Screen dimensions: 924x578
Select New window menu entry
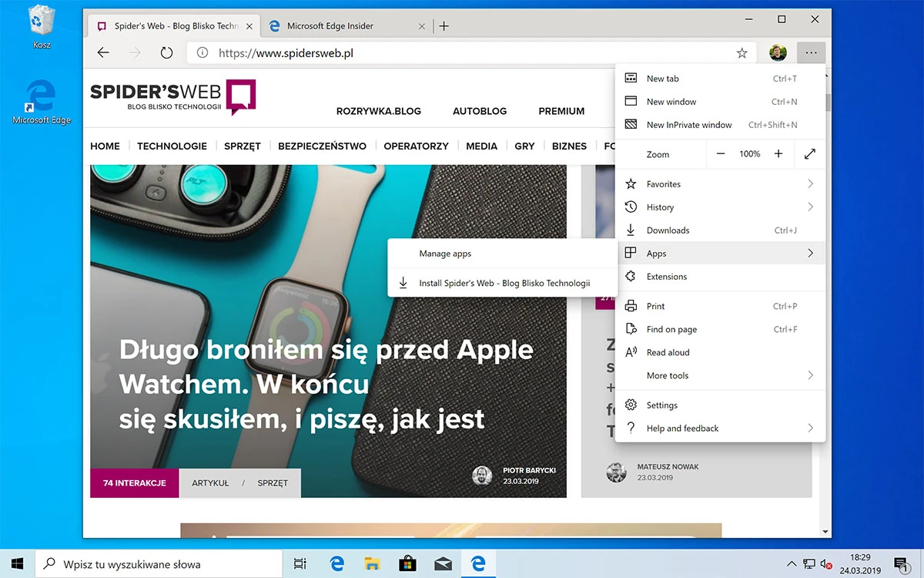tap(720, 102)
